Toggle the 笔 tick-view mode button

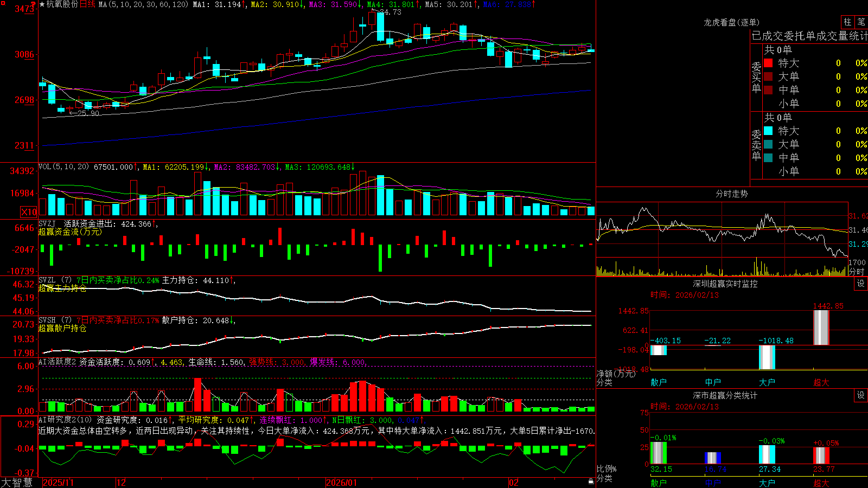click(861, 22)
